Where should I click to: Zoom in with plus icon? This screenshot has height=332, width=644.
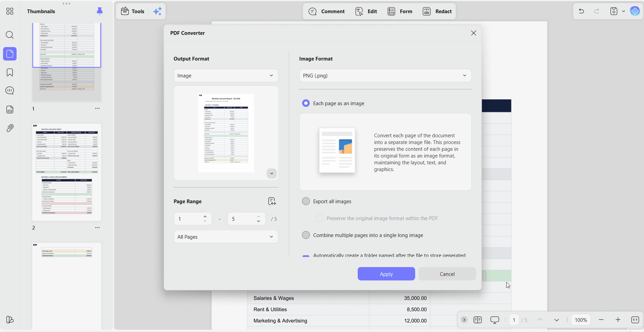618,320
